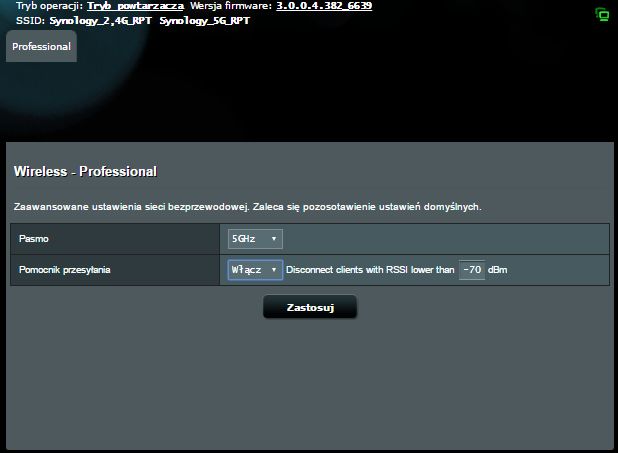Image resolution: width=618 pixels, height=453 pixels.
Task: Click the Synology_2,4G_RPT SSID text
Action: click(101, 21)
